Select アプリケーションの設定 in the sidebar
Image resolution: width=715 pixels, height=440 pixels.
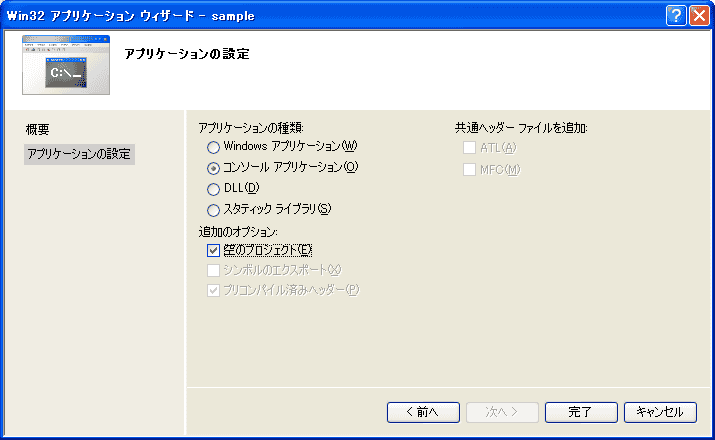[79, 154]
